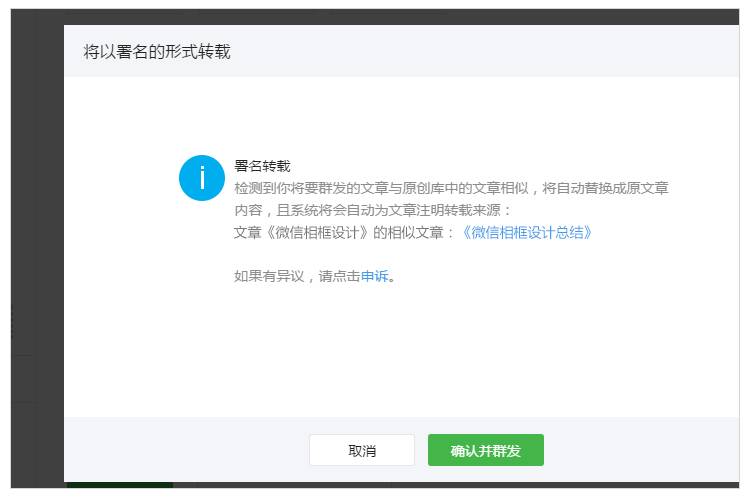The width and height of the screenshot is (750, 497).
Task: Click the line starting with 内容，且系统将会
Action: pos(372,210)
